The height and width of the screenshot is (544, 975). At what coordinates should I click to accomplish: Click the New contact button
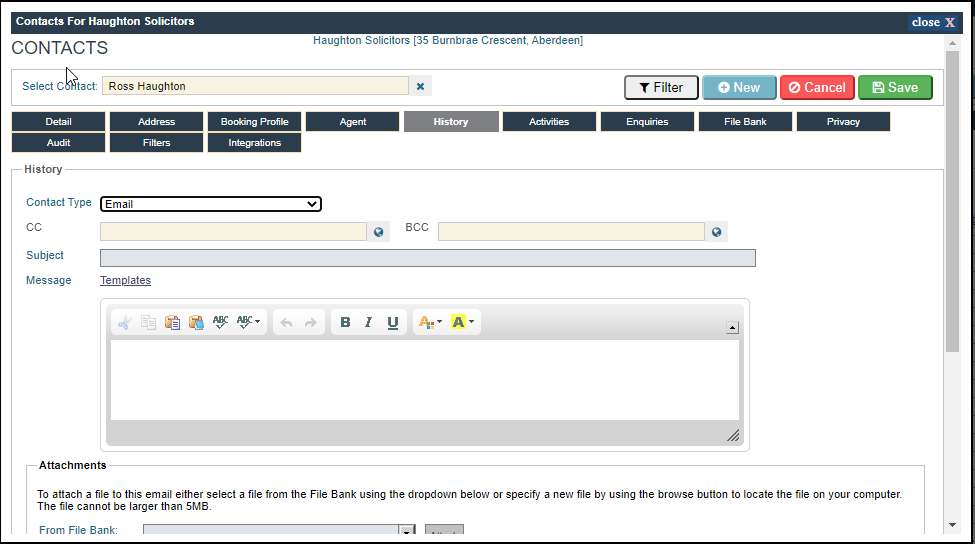click(x=739, y=88)
